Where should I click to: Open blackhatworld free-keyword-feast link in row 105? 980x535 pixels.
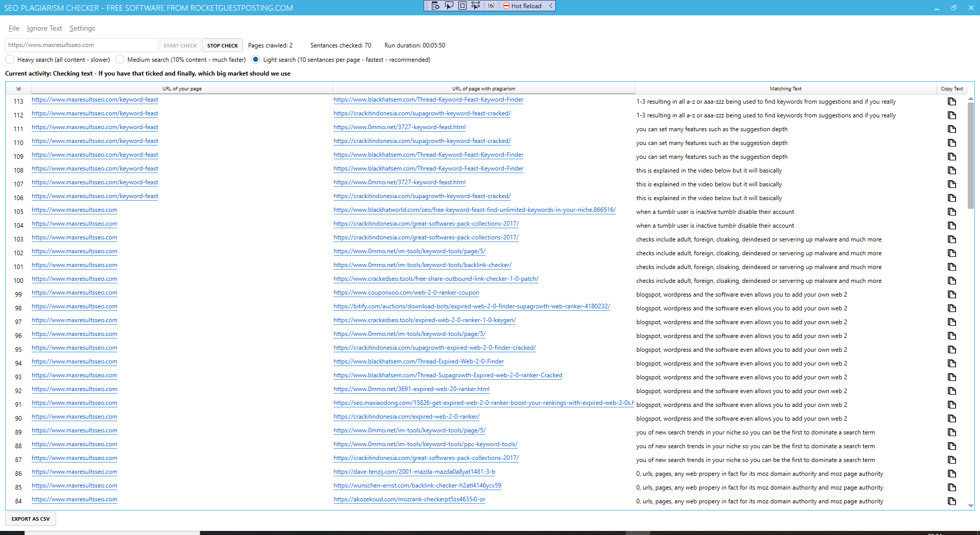474,210
